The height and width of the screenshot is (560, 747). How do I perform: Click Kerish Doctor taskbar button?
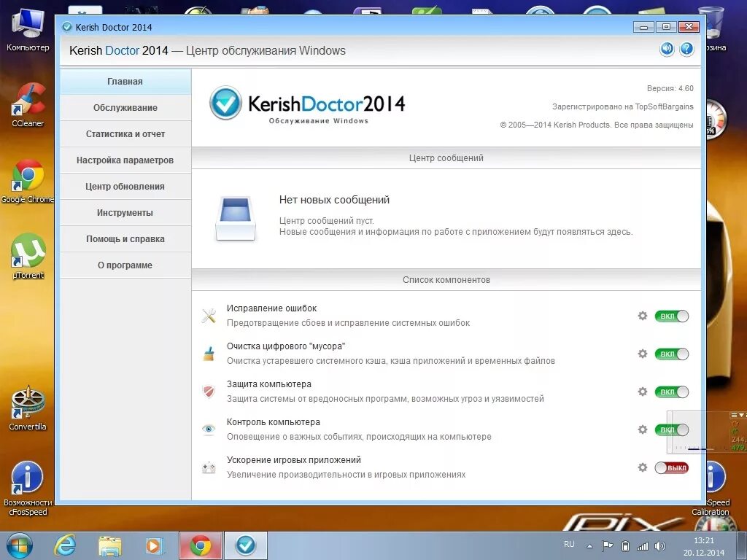[x=245, y=545]
